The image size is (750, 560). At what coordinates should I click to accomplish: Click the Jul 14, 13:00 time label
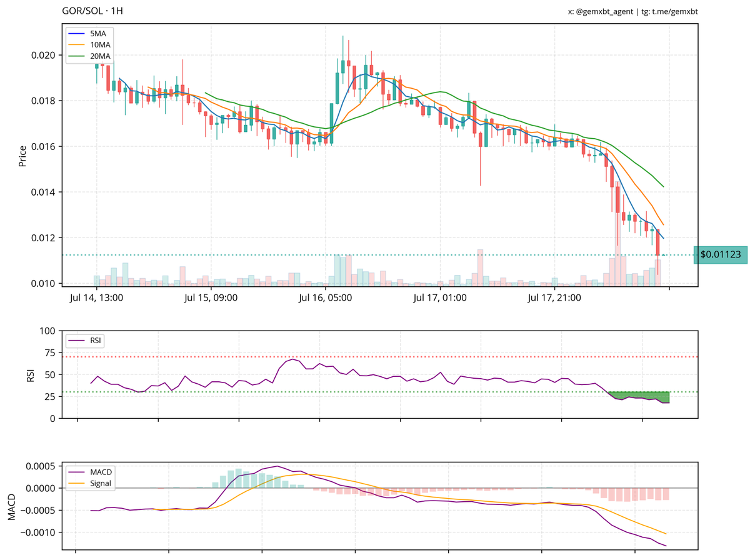tap(97, 298)
